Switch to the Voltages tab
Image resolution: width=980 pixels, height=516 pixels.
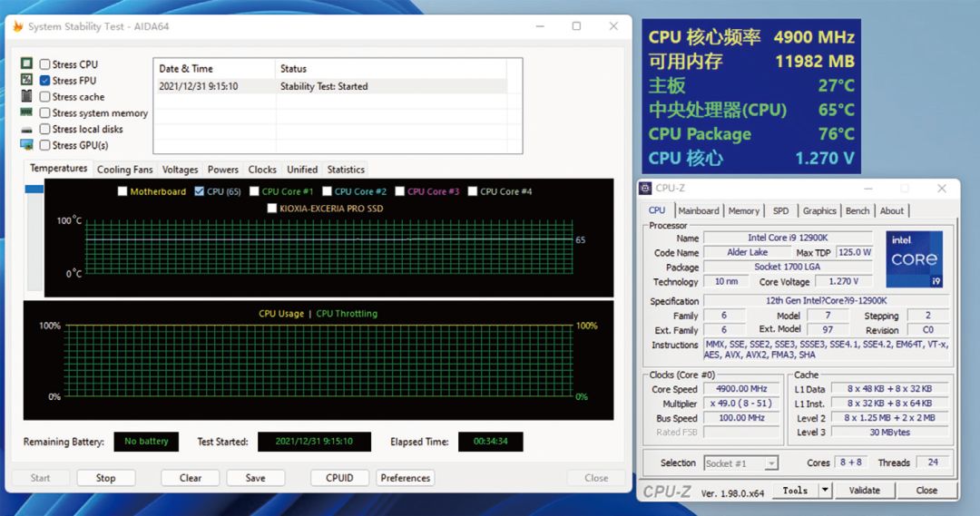[180, 170]
